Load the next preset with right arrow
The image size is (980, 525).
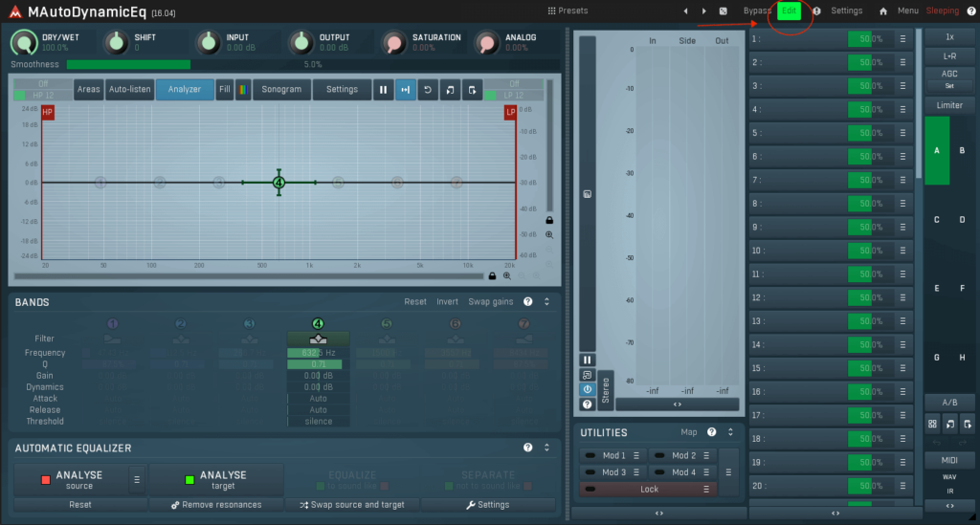(703, 11)
